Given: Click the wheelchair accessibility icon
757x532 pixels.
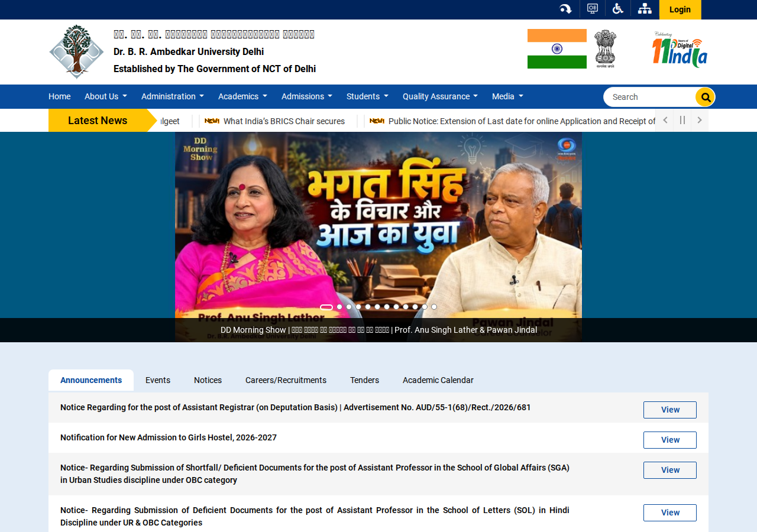Looking at the screenshot, I should pyautogui.click(x=618, y=9).
